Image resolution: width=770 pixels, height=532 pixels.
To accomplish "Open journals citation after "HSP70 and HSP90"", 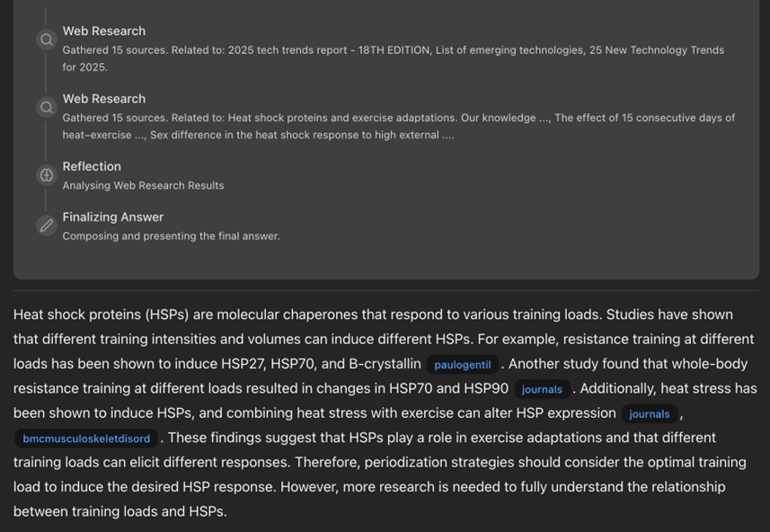I will (x=542, y=389).
